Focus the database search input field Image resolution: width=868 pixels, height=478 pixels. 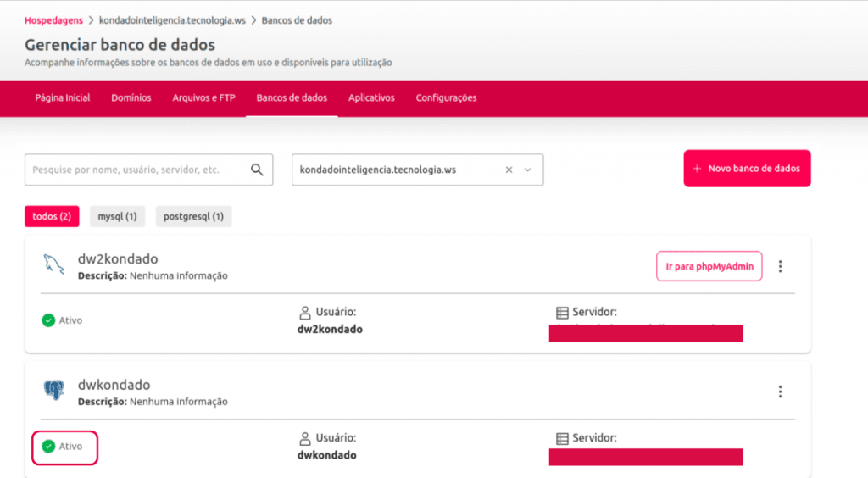point(136,170)
